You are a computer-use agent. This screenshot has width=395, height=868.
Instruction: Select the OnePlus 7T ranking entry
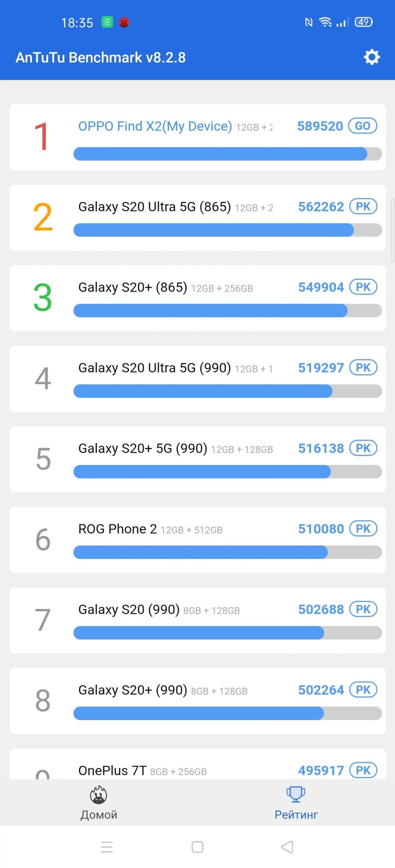point(112,771)
